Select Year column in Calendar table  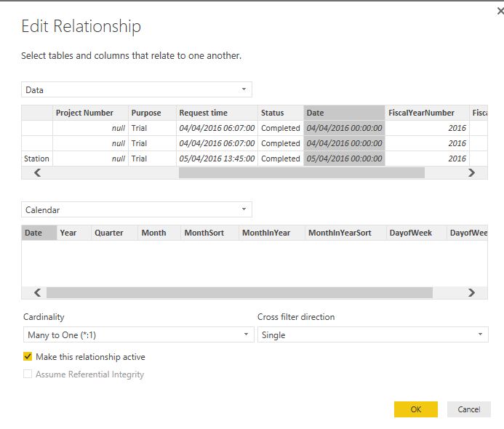(x=74, y=233)
